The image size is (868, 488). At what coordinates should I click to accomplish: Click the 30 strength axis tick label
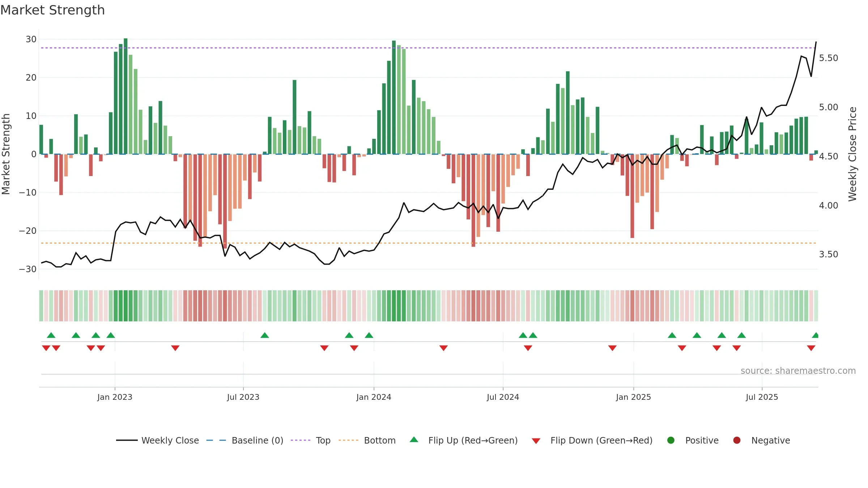pyautogui.click(x=31, y=39)
